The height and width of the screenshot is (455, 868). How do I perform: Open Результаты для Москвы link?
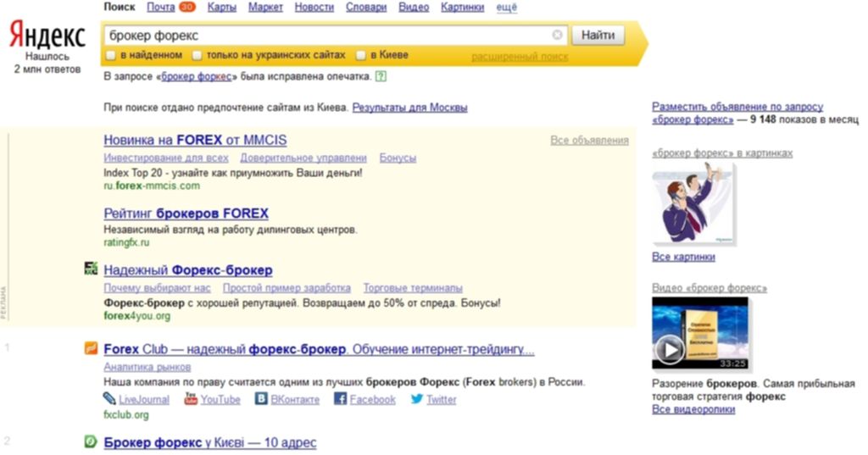pyautogui.click(x=409, y=108)
